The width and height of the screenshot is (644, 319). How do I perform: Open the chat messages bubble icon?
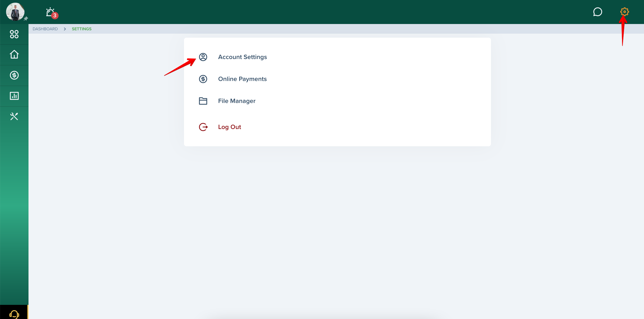tap(598, 12)
